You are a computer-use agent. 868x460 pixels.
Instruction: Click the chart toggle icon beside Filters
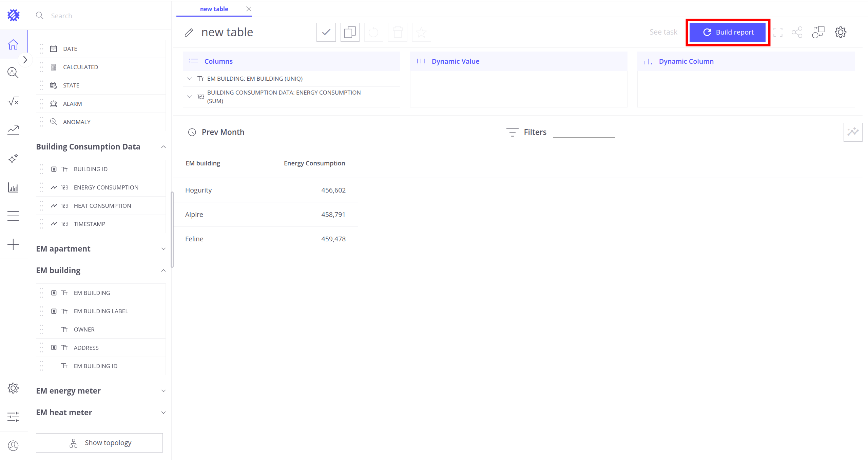(x=852, y=132)
